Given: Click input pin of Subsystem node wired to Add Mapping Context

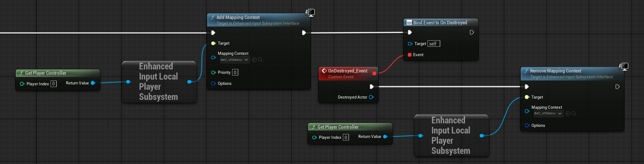Looking at the screenshot, I should click(128, 82).
